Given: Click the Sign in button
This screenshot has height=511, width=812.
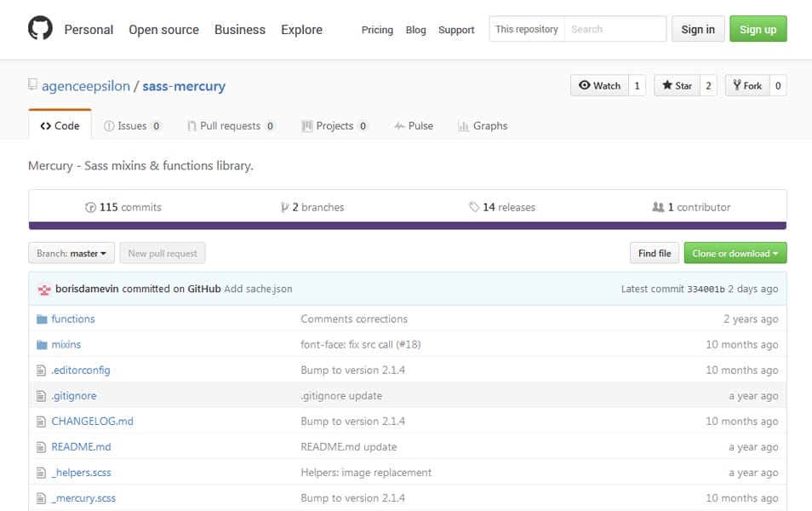Looking at the screenshot, I should (698, 29).
